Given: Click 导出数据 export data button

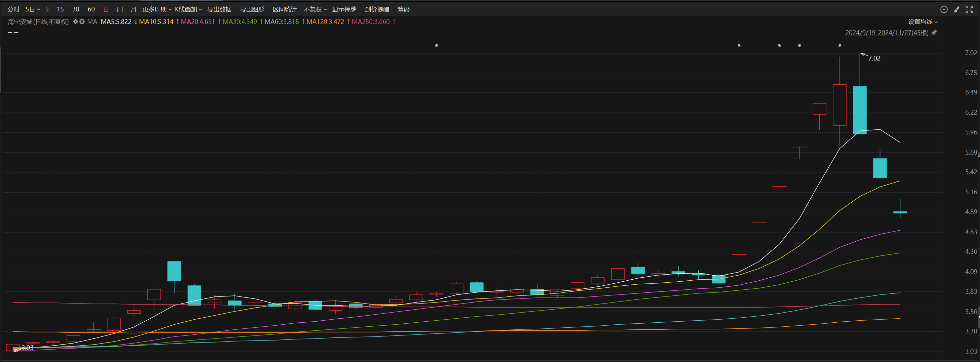Looking at the screenshot, I should tap(219, 9).
